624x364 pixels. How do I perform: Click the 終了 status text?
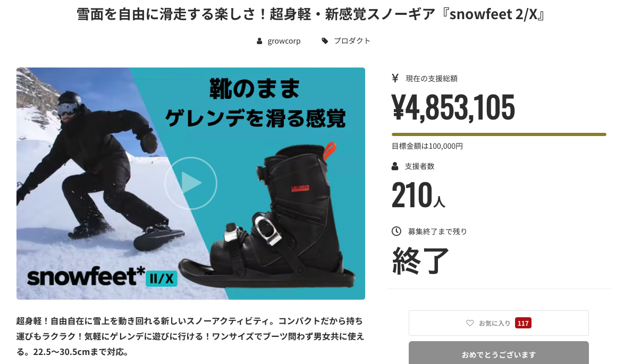click(x=420, y=260)
